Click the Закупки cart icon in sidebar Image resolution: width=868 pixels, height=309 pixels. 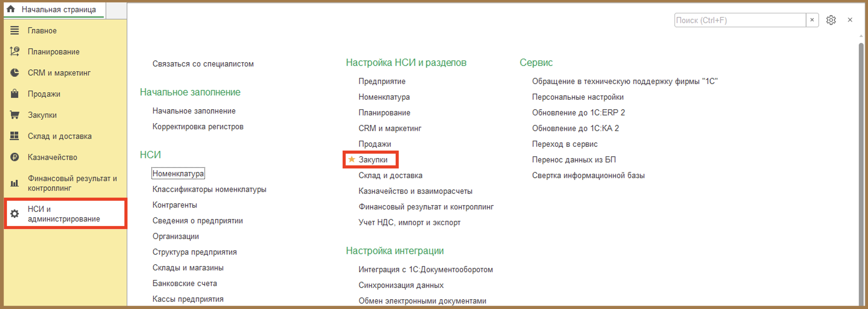[14, 115]
